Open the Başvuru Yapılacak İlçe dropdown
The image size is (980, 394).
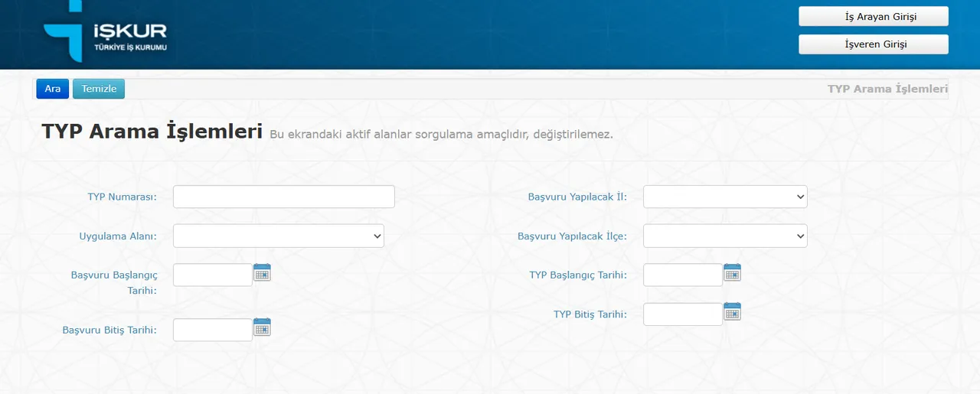(725, 236)
